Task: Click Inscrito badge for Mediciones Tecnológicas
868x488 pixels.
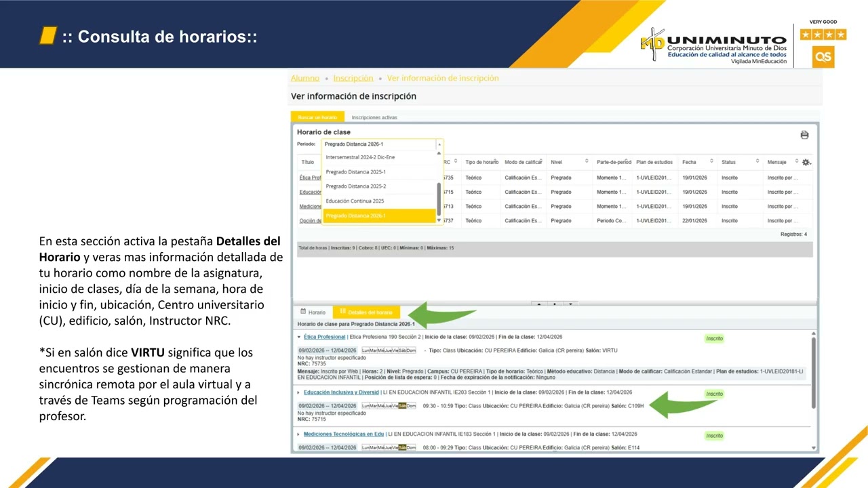Action: click(x=714, y=436)
